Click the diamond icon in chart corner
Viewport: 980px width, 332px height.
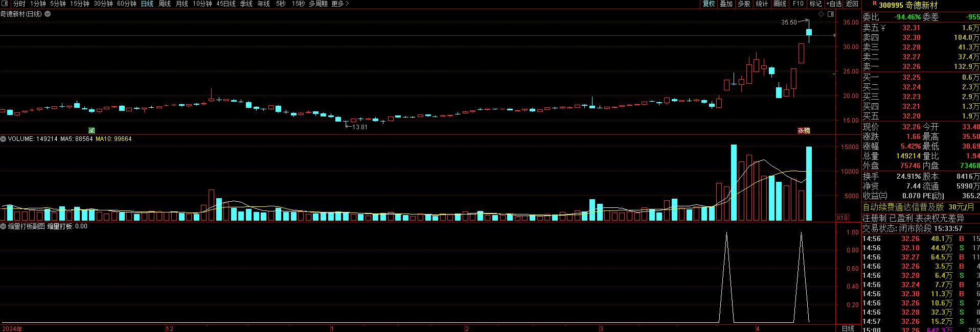[822, 14]
